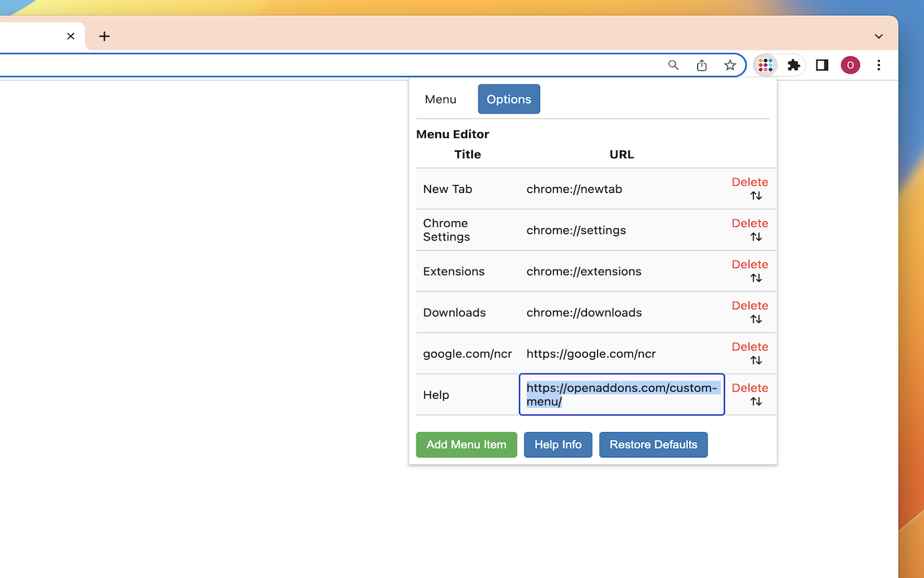The height and width of the screenshot is (578, 924).
Task: Delete the Downloads menu entry
Action: coord(749,306)
